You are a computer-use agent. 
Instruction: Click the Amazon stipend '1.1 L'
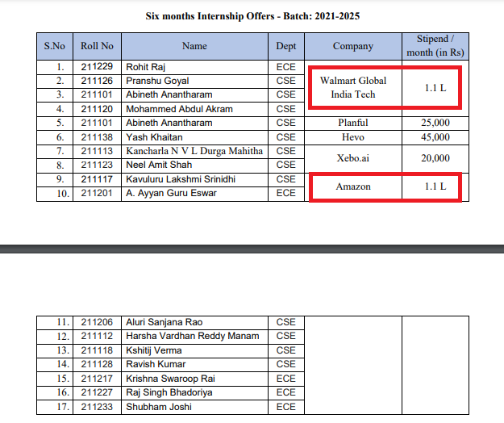(x=435, y=186)
